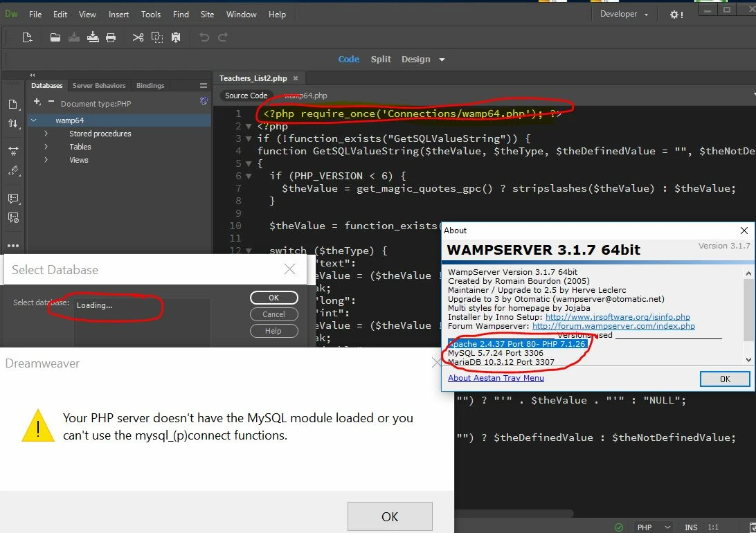
Task: Click the Open folder toolbar icon
Action: [55, 37]
